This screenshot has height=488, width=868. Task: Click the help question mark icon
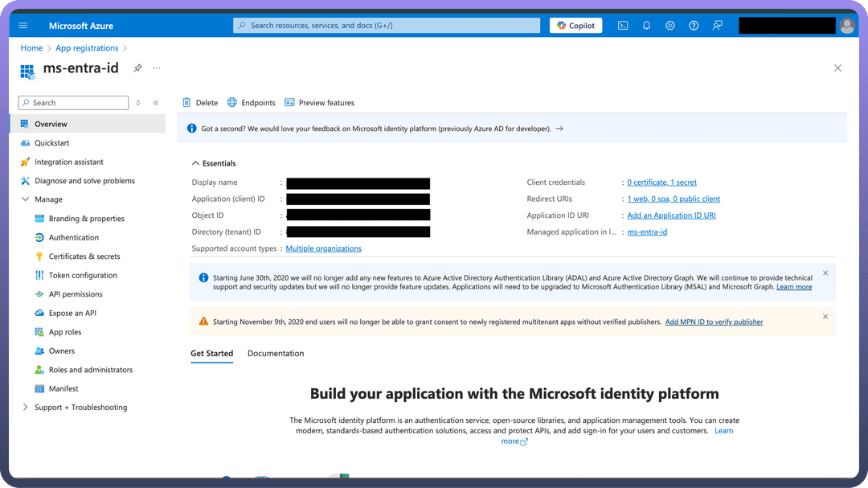click(694, 26)
